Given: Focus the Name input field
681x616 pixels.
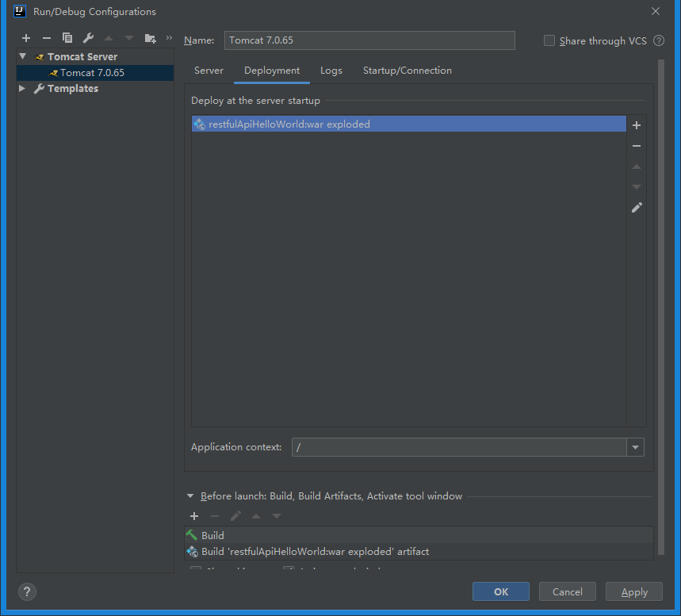Looking at the screenshot, I should pyautogui.click(x=369, y=40).
